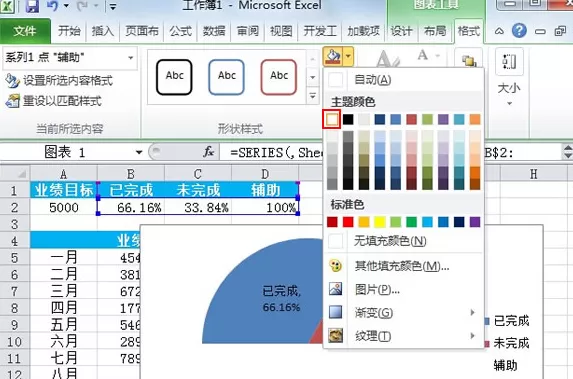Switch to the 公式 Formulas tab
This screenshot has width=573, height=379.
(180, 31)
